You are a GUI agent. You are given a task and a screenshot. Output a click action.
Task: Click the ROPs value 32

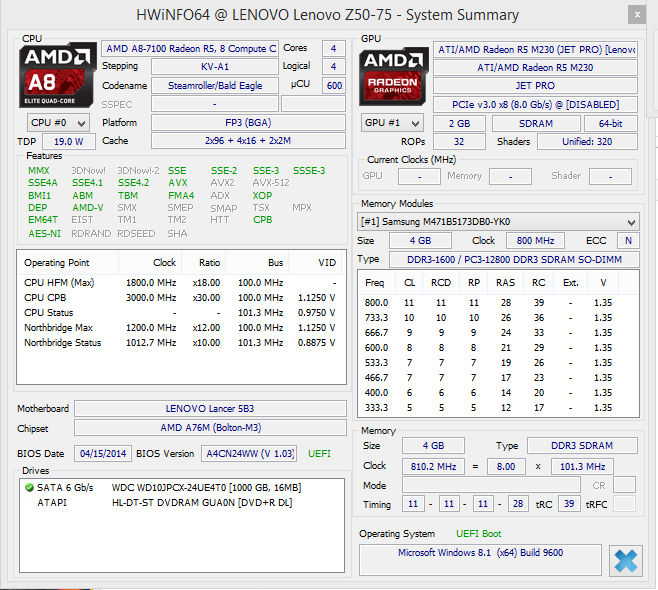(459, 141)
